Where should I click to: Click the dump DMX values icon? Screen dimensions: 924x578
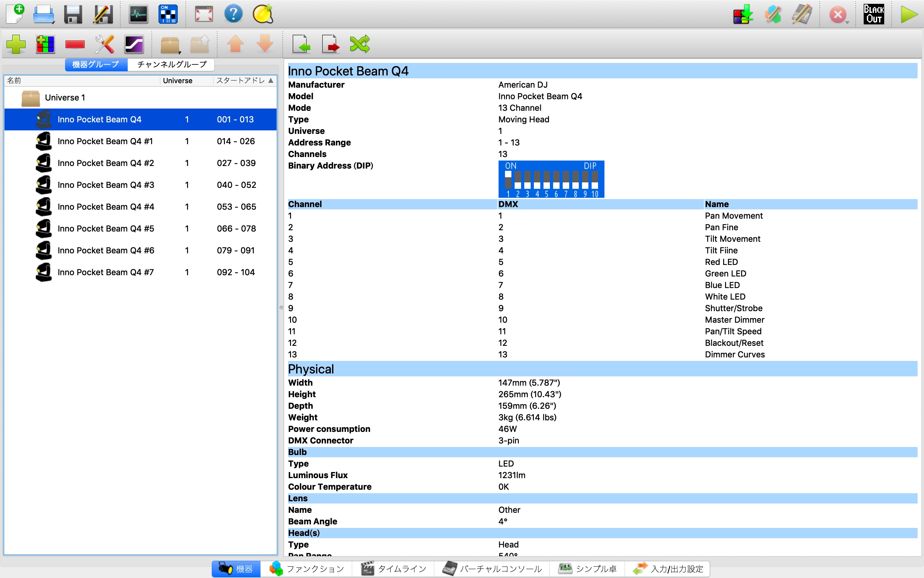(743, 14)
